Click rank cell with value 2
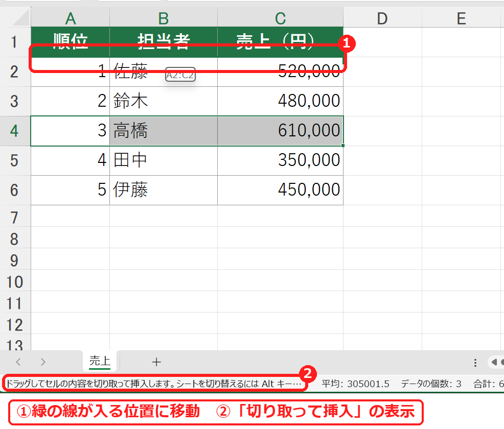The image size is (504, 429). (71, 101)
